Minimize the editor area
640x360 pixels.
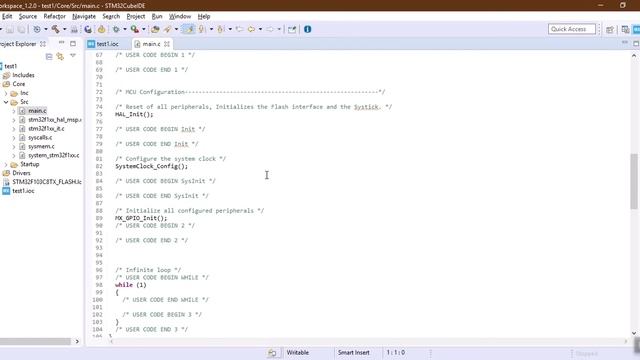(x=624, y=43)
